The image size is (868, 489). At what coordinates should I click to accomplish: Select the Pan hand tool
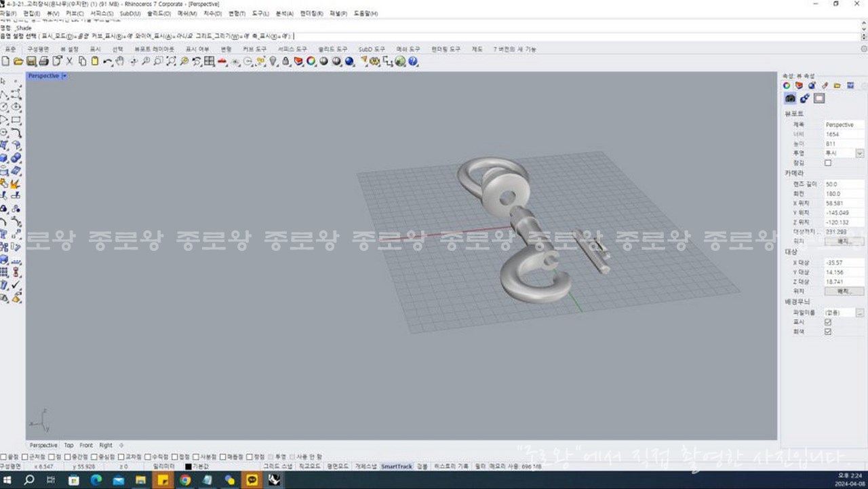click(119, 61)
